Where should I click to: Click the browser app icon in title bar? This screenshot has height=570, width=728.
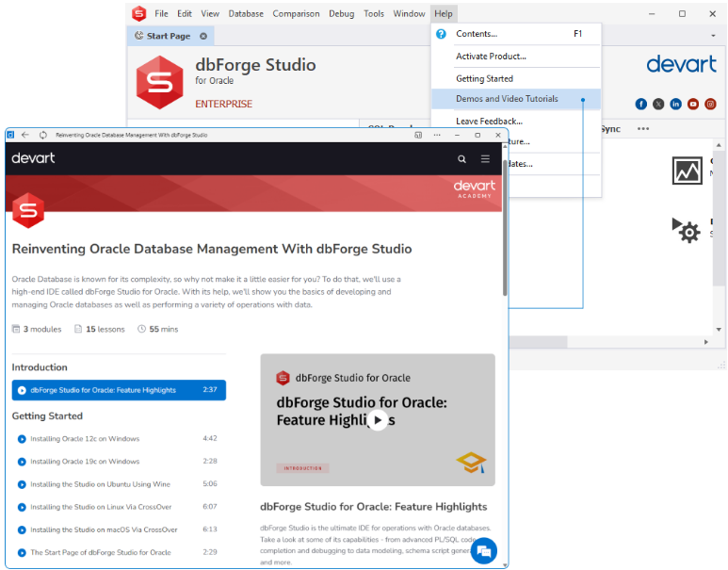[x=10, y=135]
